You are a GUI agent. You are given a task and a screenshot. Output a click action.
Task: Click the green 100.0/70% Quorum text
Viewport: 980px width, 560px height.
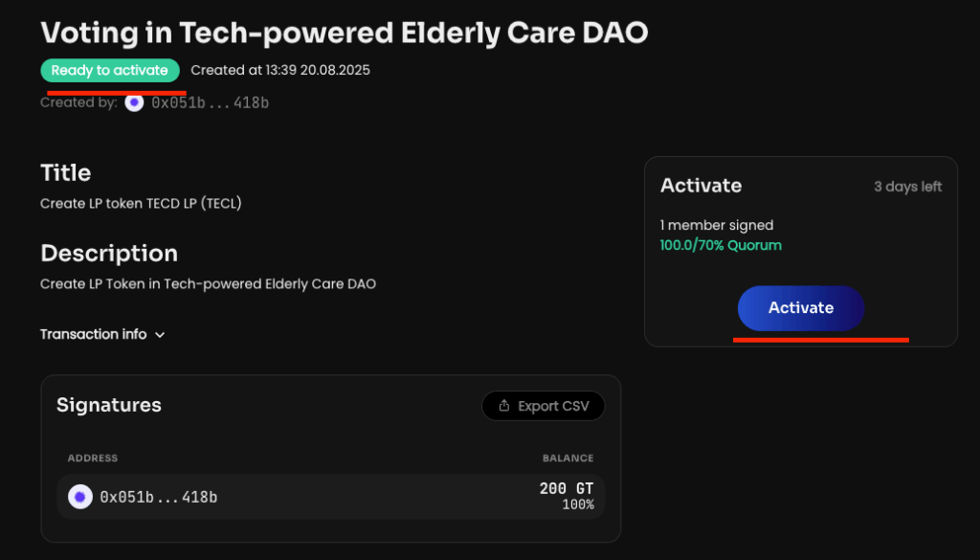coord(721,245)
